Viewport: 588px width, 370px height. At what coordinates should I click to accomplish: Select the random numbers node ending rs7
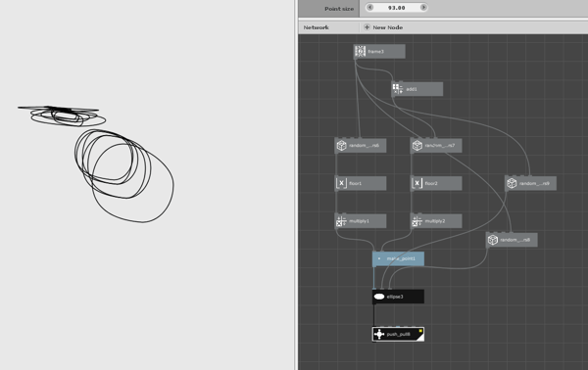[x=436, y=145]
